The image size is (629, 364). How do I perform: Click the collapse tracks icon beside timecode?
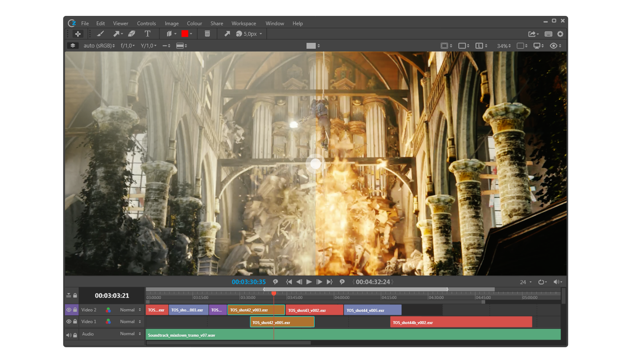(x=69, y=295)
